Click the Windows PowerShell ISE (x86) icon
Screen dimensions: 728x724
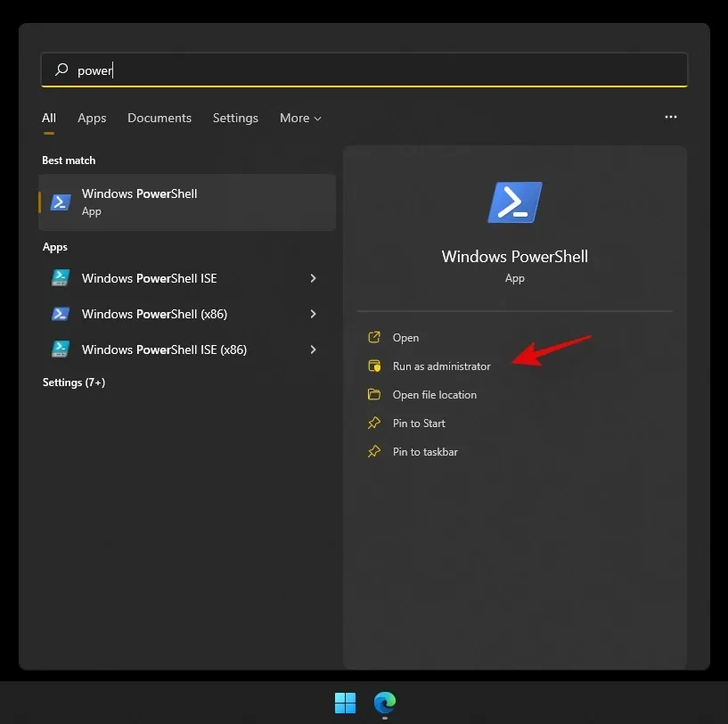tap(60, 350)
